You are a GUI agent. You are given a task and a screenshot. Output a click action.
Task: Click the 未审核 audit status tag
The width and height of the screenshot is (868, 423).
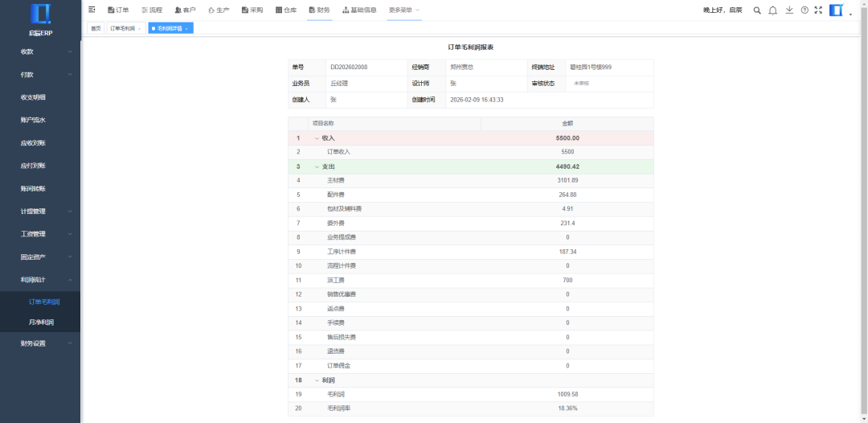tap(581, 83)
